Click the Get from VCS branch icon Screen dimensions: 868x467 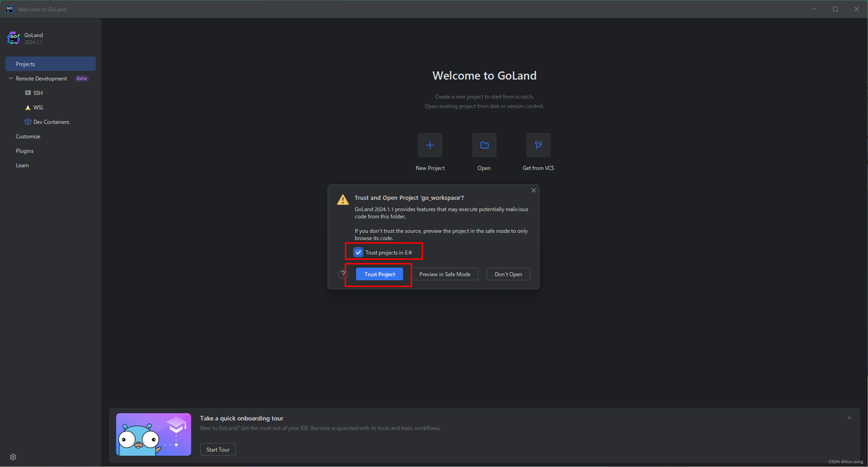point(538,145)
